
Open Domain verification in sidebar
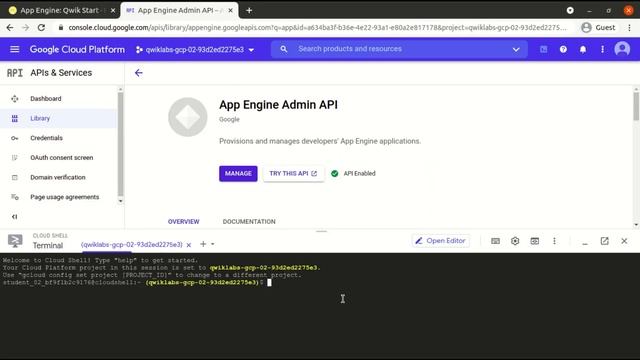tap(58, 177)
